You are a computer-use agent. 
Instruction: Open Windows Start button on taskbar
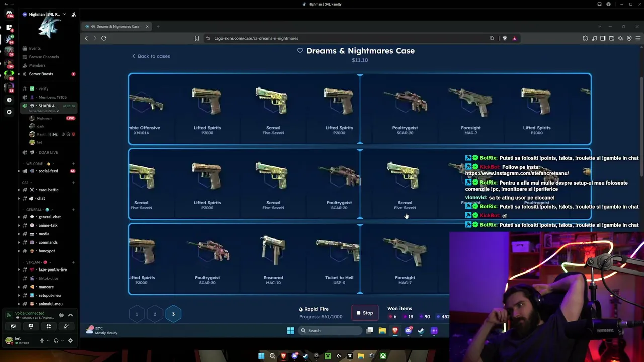[290, 330]
